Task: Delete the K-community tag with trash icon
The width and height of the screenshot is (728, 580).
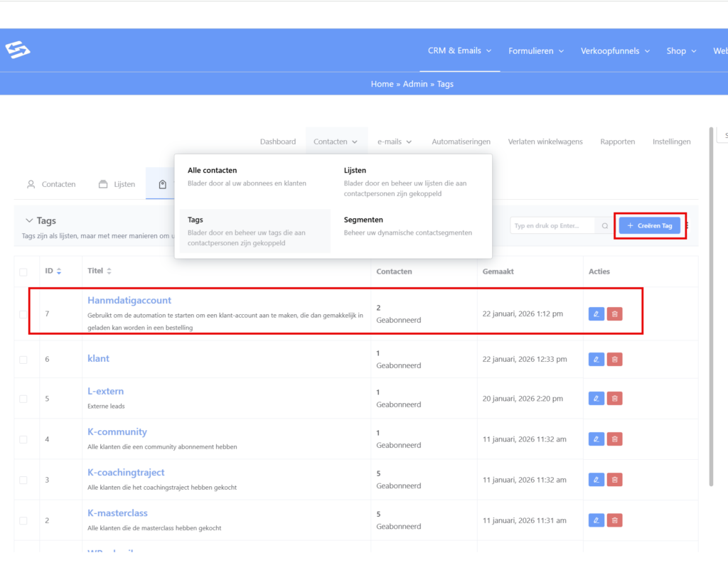Action: (x=614, y=439)
